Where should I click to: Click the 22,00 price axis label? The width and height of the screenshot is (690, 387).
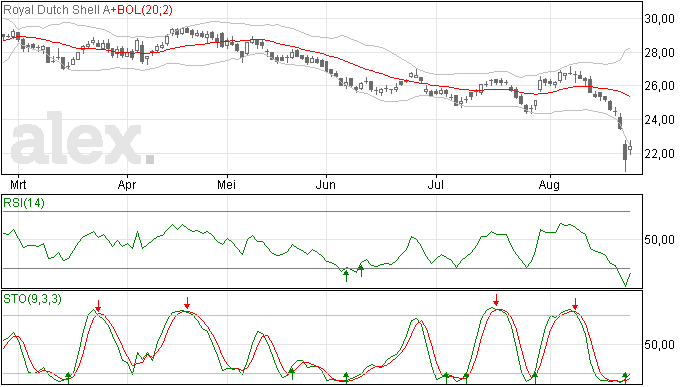pyautogui.click(x=659, y=154)
